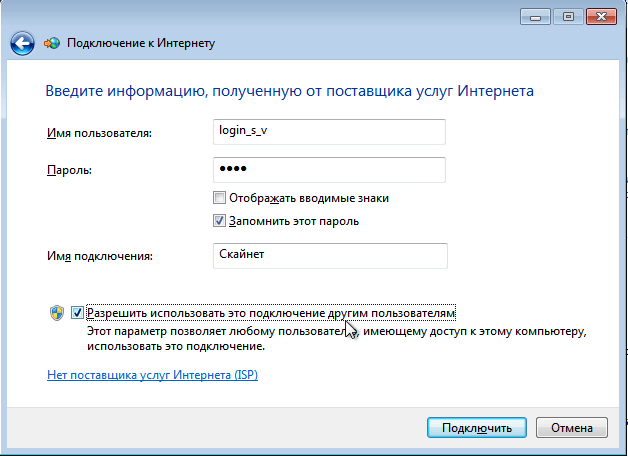Viewport: 628px width, 456px height.
Task: Close the dialog with the red X
Action: pyautogui.click(x=602, y=17)
